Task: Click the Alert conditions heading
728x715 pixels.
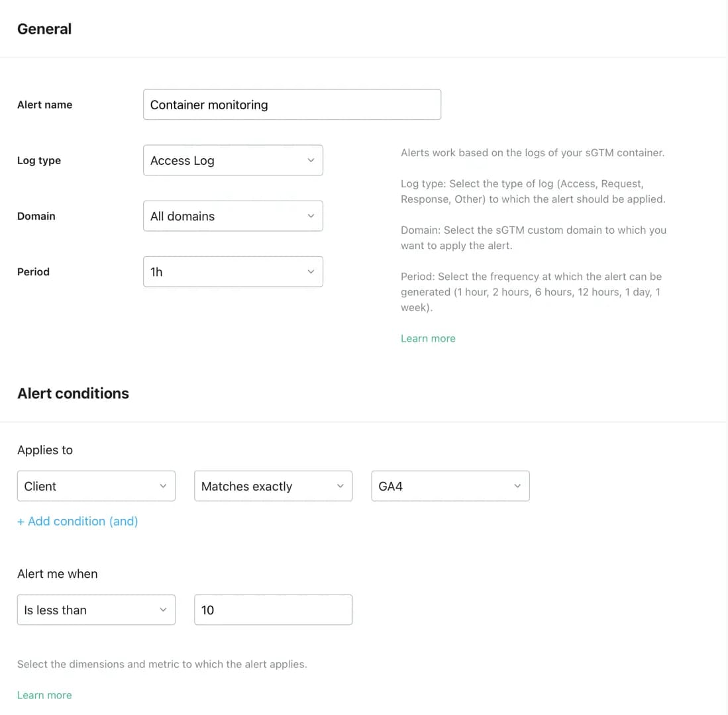Action: point(73,393)
